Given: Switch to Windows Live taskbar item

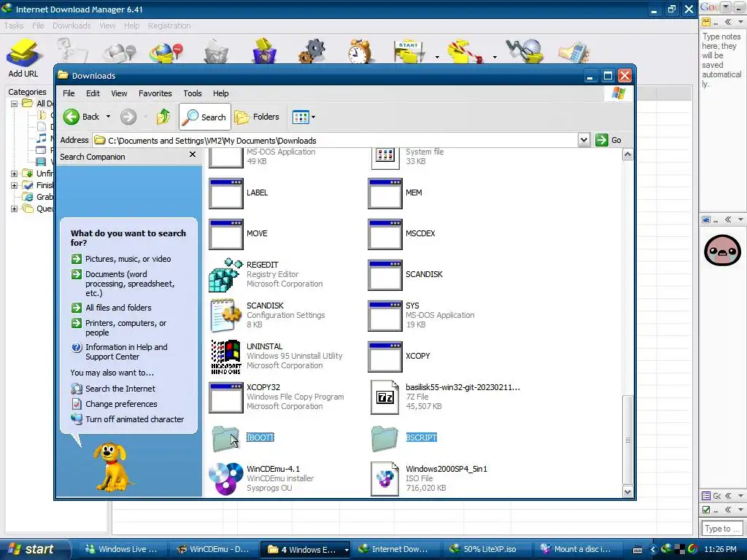Looking at the screenshot, I should click(x=122, y=549).
